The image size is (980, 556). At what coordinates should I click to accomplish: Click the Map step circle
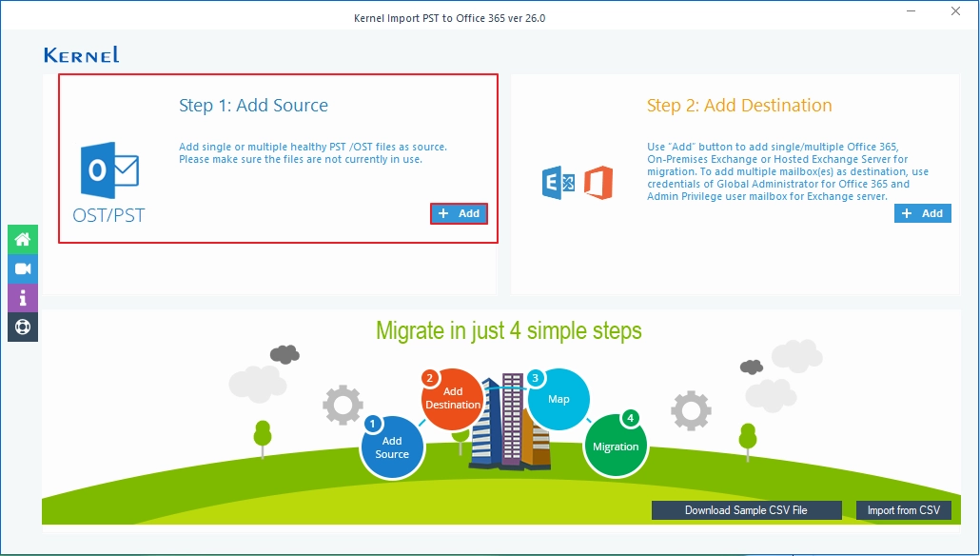pyautogui.click(x=559, y=399)
